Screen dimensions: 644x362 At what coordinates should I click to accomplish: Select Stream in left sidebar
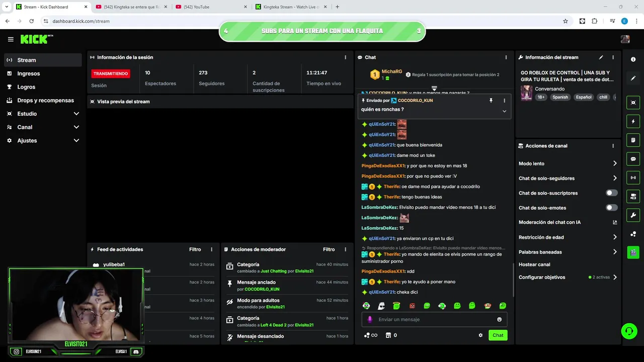click(43, 60)
